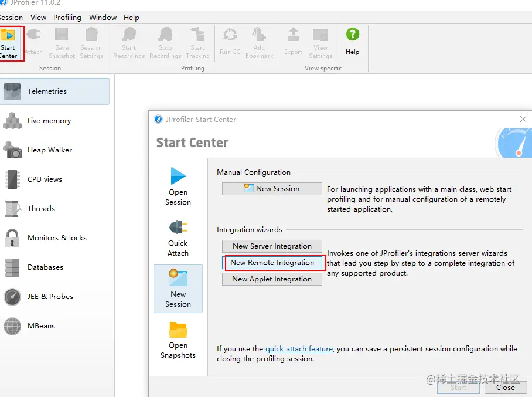Screen dimensions: 532x397
Task: Open the View menu
Action: coord(38,18)
